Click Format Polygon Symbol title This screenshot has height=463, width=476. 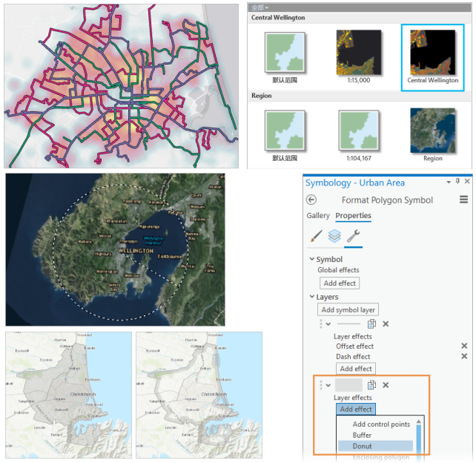tap(387, 200)
